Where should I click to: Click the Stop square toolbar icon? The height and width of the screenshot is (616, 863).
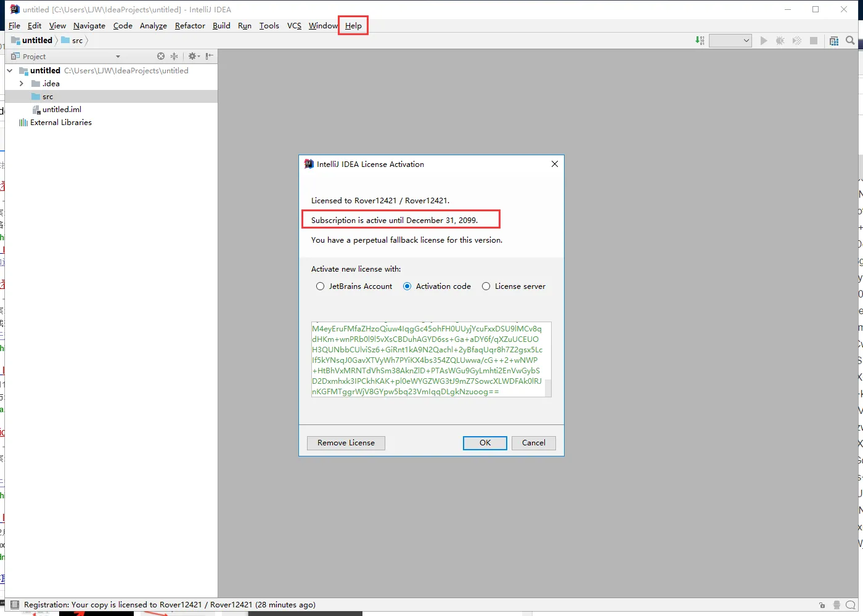tap(814, 41)
